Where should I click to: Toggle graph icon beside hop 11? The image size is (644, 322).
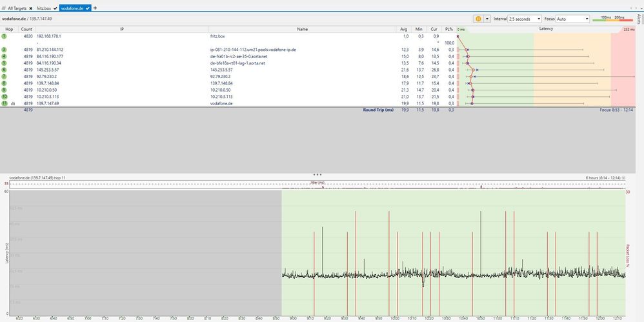[x=13, y=103]
